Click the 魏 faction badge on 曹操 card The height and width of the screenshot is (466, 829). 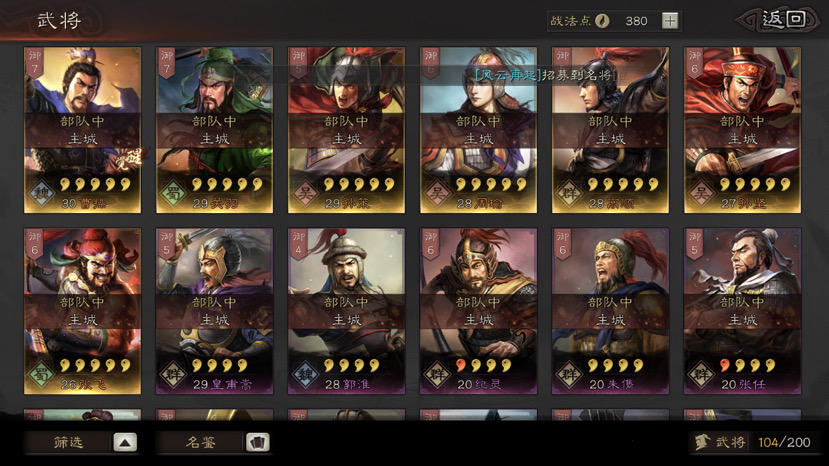(42, 194)
